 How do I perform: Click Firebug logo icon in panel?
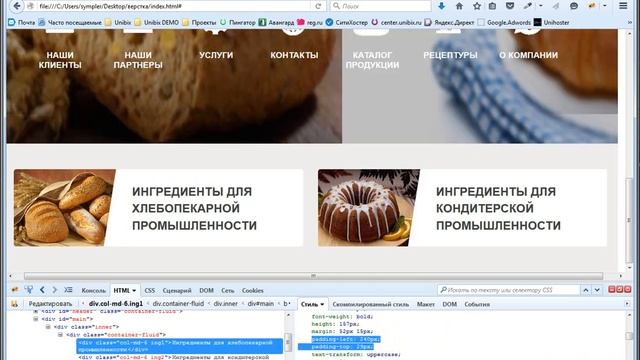pos(15,290)
